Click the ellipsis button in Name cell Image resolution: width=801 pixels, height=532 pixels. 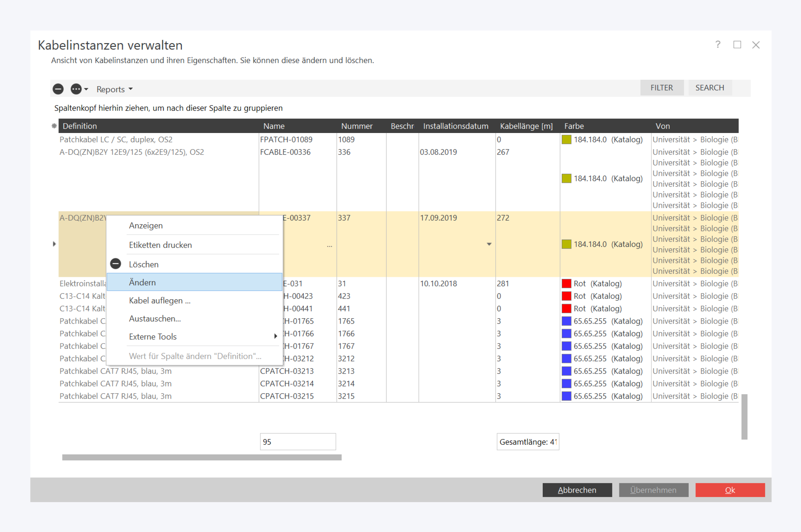point(330,245)
